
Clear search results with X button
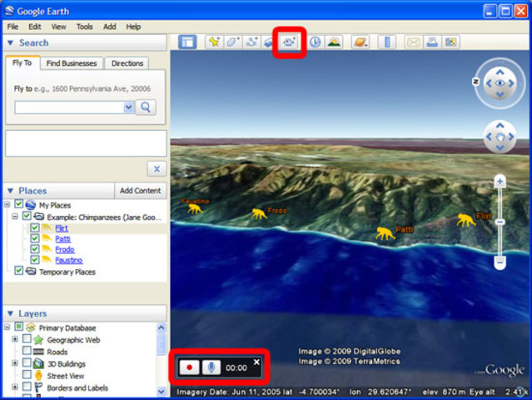tap(157, 169)
